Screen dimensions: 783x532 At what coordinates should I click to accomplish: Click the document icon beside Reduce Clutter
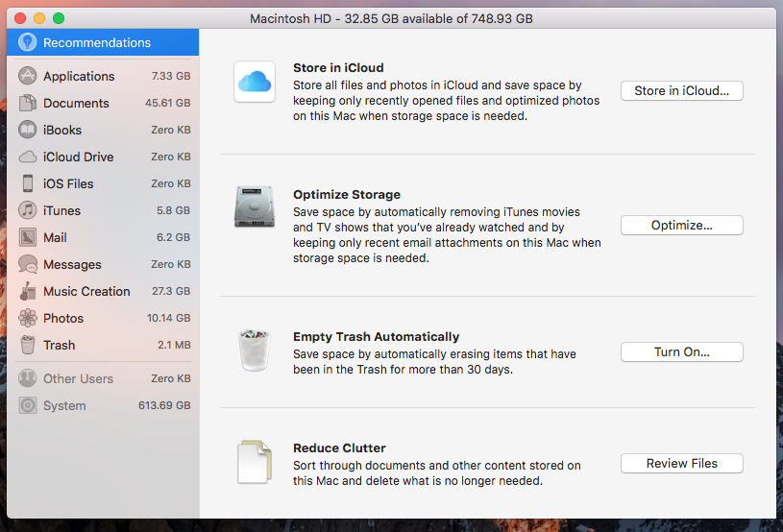click(255, 462)
